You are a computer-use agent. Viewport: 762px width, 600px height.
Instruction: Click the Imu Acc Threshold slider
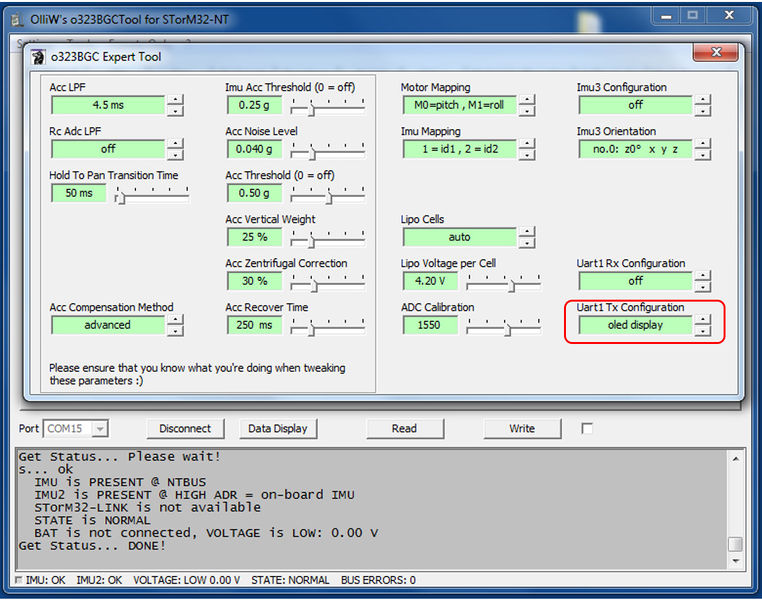pos(328,106)
